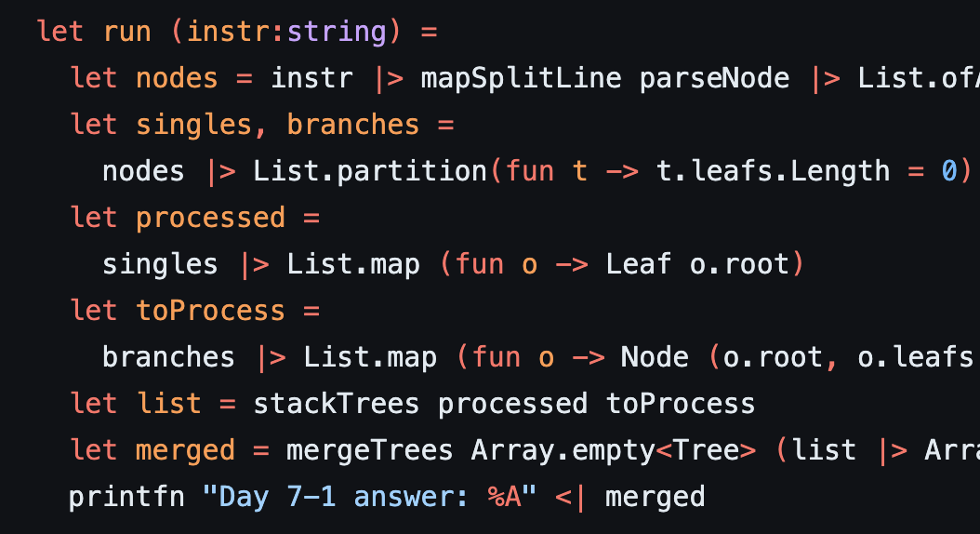
Task: Click 'nodes' in the let nodes declaration
Action: point(177,79)
